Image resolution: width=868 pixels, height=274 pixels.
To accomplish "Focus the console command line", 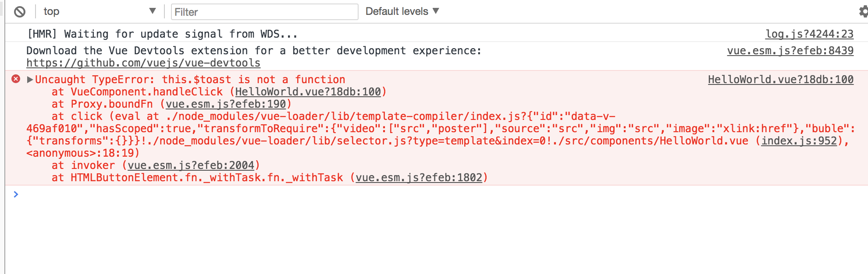I will (175, 194).
